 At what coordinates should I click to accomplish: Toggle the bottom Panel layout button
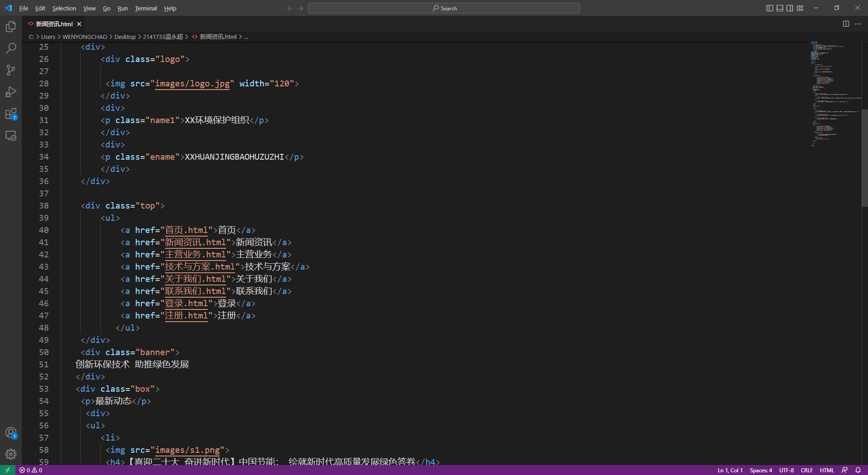point(780,8)
